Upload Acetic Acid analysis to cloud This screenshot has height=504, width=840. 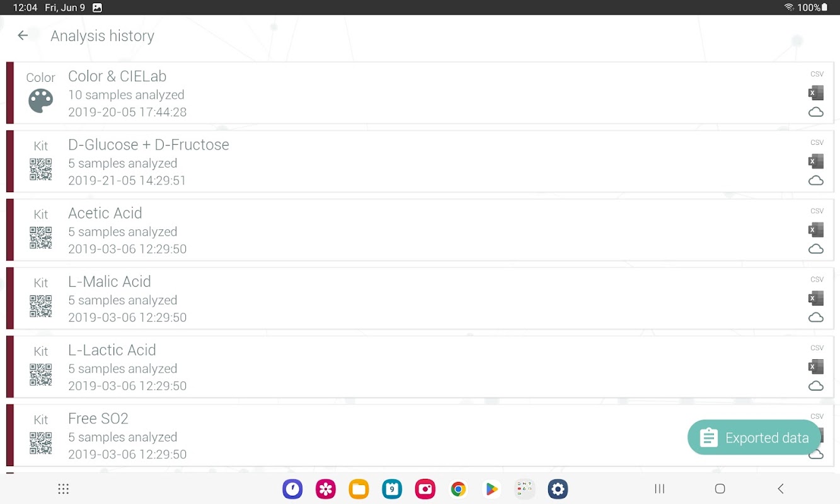click(x=815, y=249)
